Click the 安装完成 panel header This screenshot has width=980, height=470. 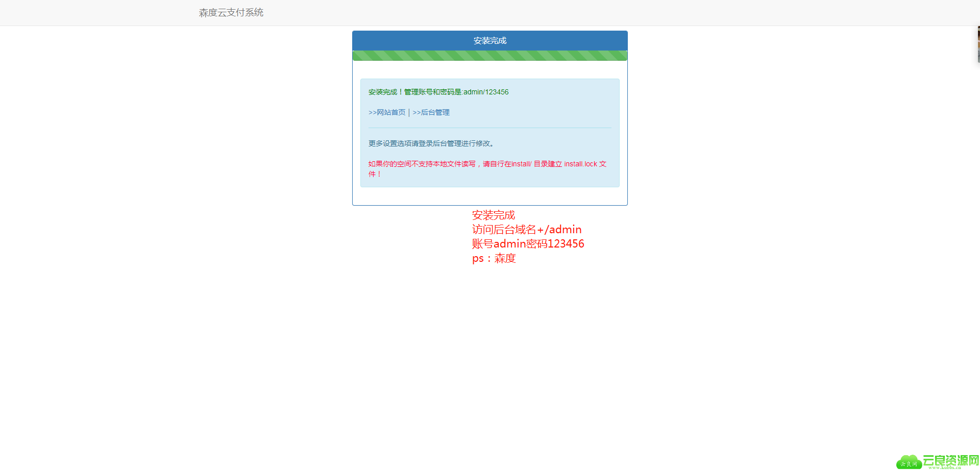click(490, 41)
